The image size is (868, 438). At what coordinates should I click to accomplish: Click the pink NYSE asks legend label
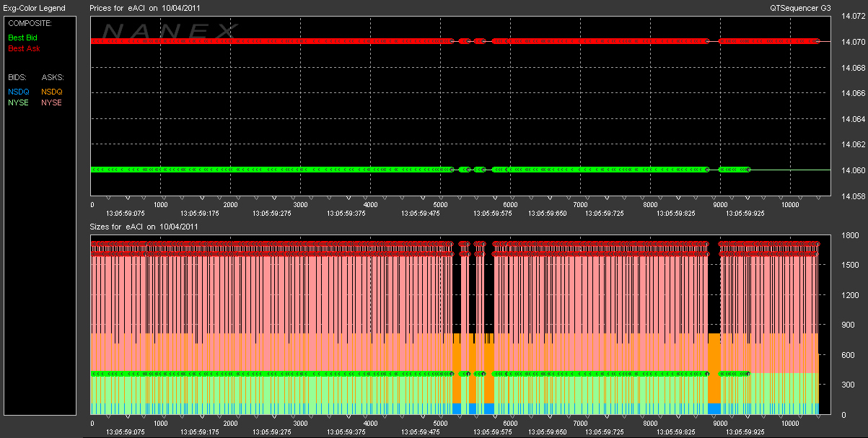pyautogui.click(x=52, y=102)
